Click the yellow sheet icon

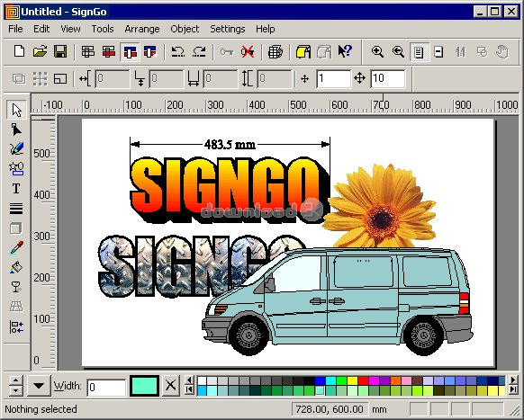click(303, 52)
